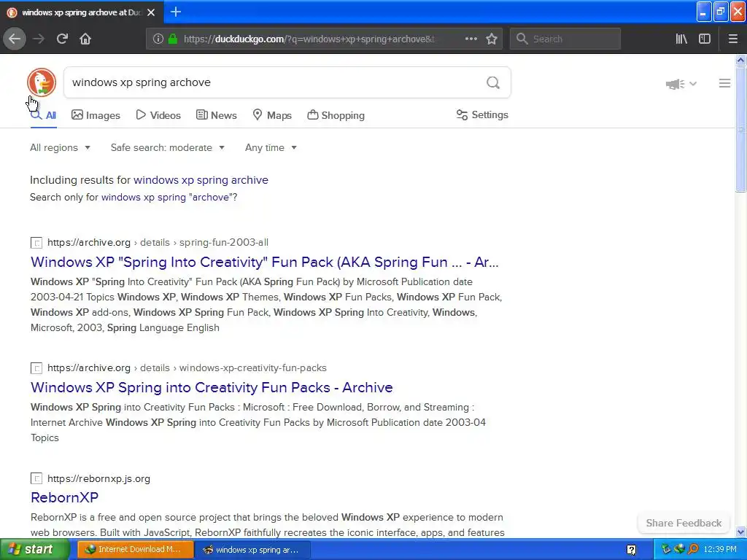Open DuckDuckGo side menu icon
Screen dimensions: 747x560
(x=724, y=83)
